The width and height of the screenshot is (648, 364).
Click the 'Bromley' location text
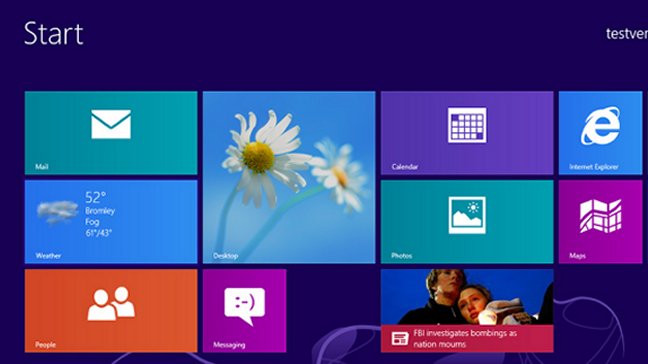click(x=100, y=211)
